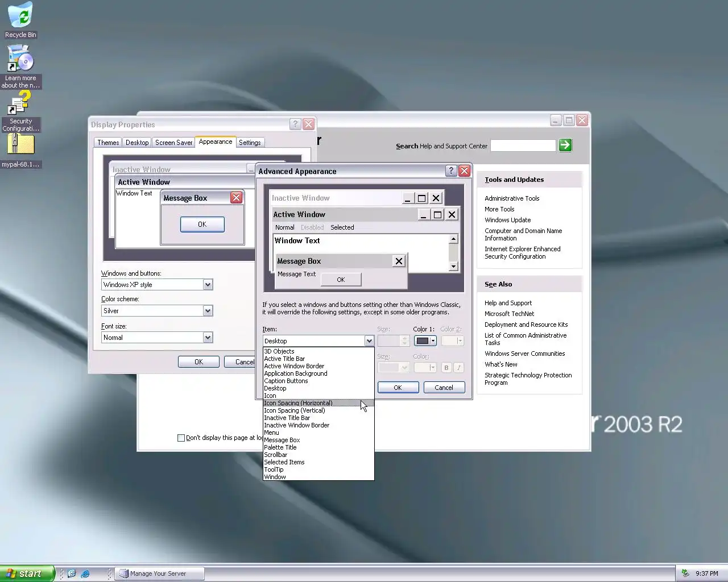Image resolution: width=728 pixels, height=582 pixels.
Task: Open Help and Support link
Action: pos(508,303)
